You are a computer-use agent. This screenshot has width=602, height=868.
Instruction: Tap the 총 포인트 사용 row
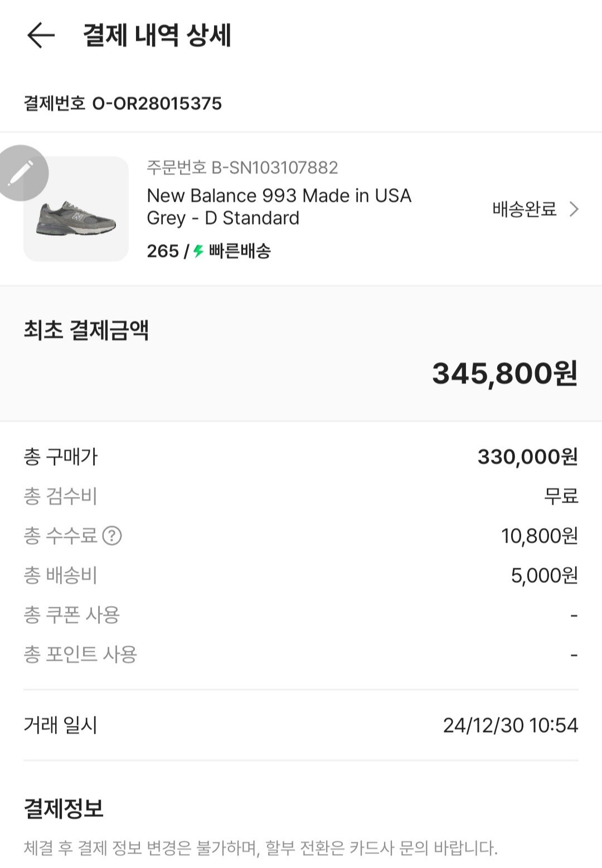click(x=301, y=655)
